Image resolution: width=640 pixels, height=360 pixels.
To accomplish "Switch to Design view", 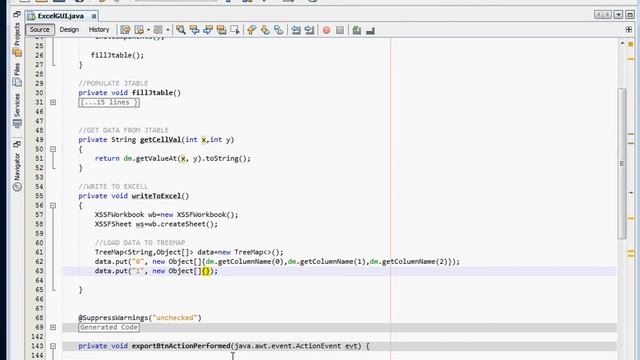I will (69, 29).
